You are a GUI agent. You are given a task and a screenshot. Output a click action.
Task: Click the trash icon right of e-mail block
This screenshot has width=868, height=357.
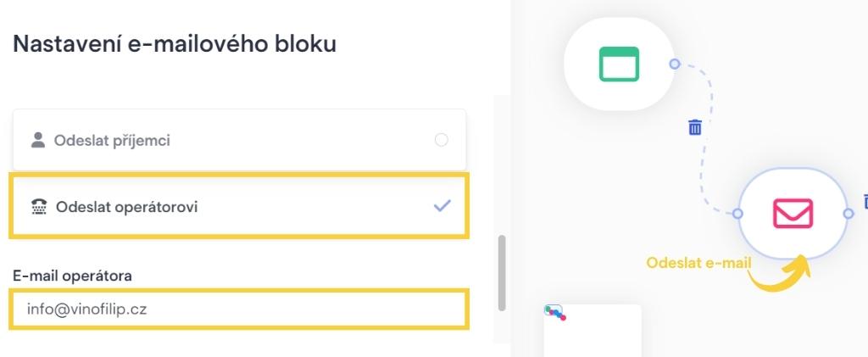pos(864,201)
